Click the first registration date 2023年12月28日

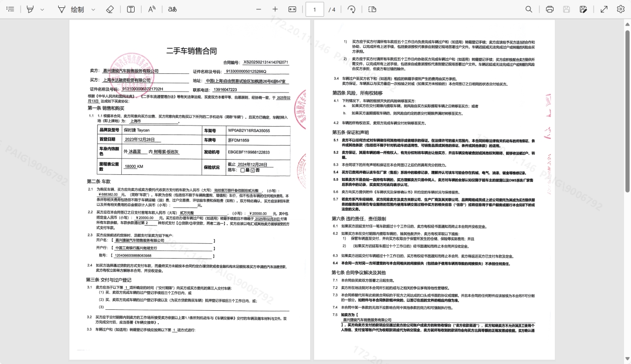coord(140,139)
